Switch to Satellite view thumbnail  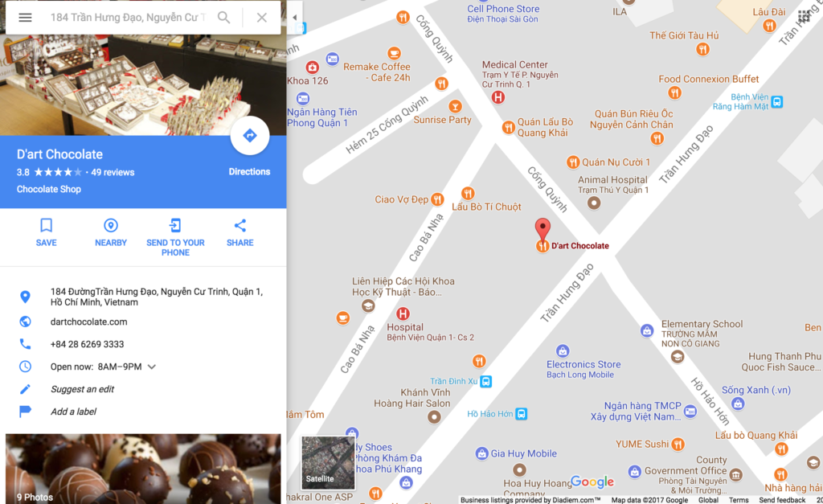pos(328,462)
